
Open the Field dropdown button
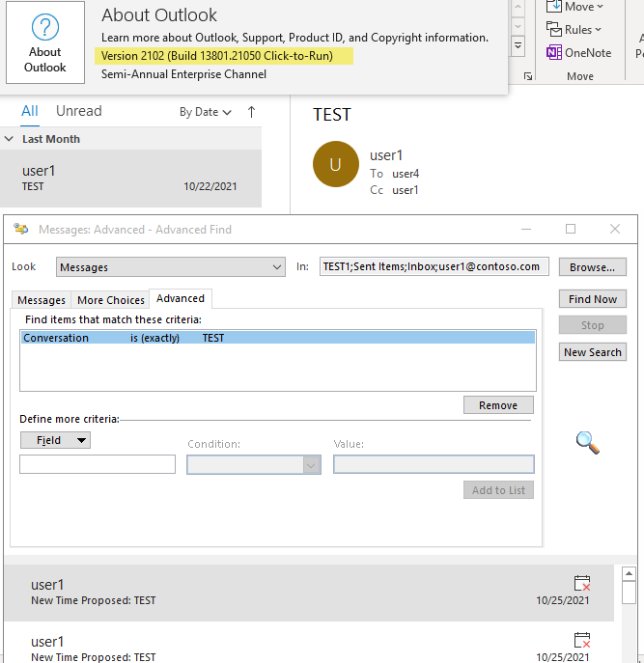pos(55,440)
